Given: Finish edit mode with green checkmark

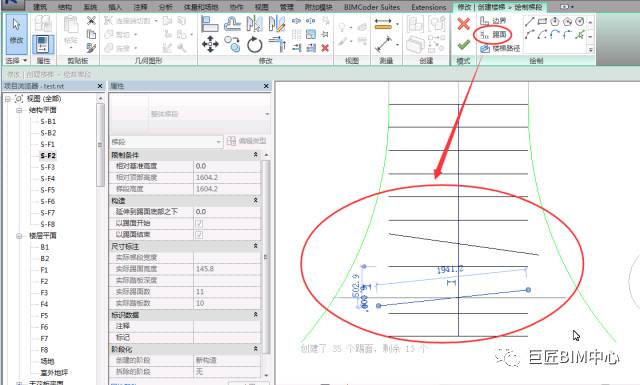Looking at the screenshot, I should (463, 45).
